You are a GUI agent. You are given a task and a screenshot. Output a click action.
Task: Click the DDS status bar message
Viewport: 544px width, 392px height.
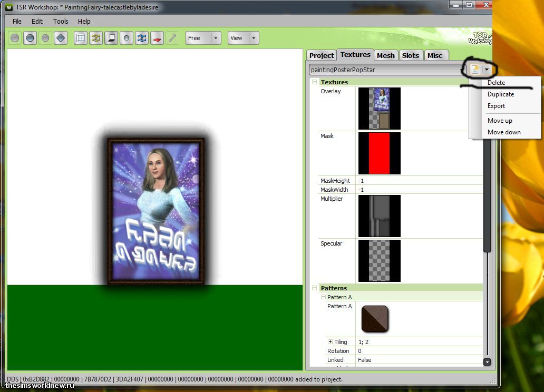tap(175, 379)
